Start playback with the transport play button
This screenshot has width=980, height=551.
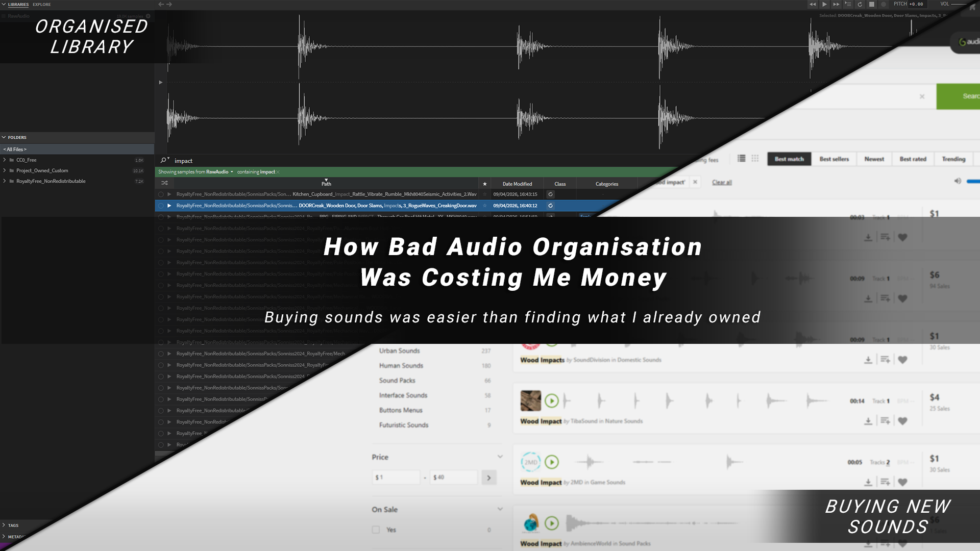(824, 4)
